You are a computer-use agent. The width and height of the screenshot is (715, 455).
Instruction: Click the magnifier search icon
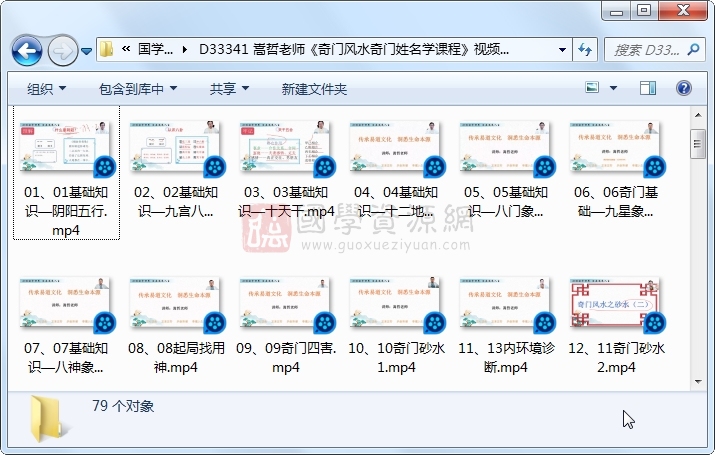pyautogui.click(x=693, y=49)
